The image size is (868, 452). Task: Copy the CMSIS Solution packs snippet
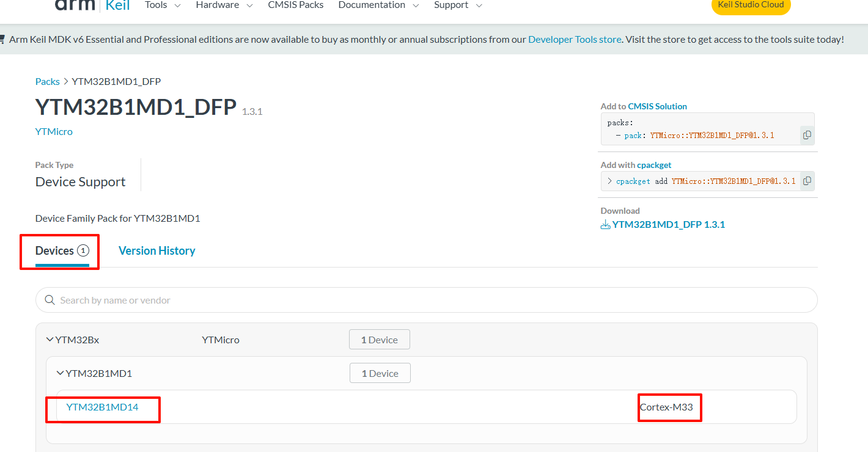(x=807, y=135)
